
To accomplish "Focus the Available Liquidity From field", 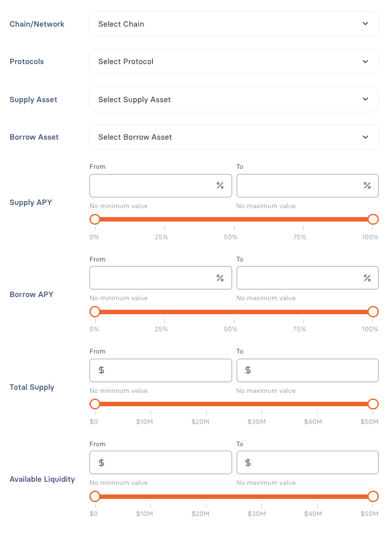I will (165, 463).
